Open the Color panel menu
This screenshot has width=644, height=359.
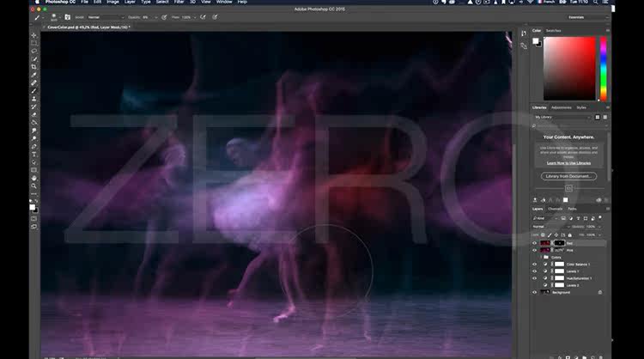607,31
